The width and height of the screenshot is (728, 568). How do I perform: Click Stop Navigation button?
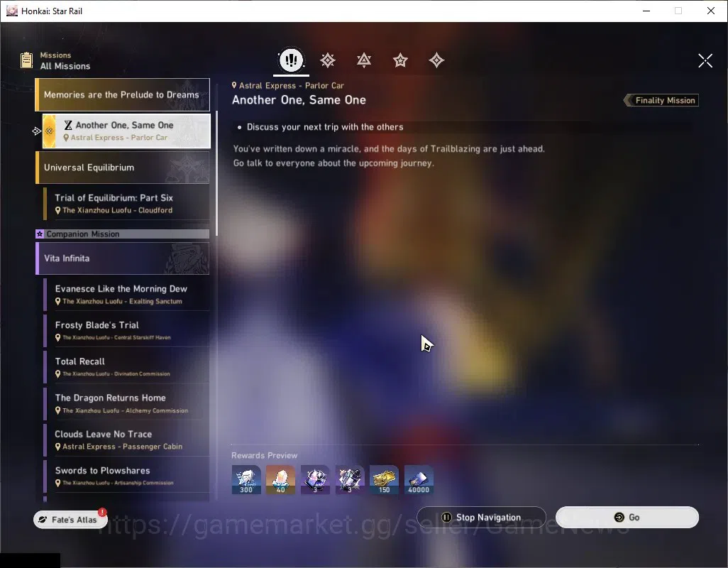(x=482, y=518)
